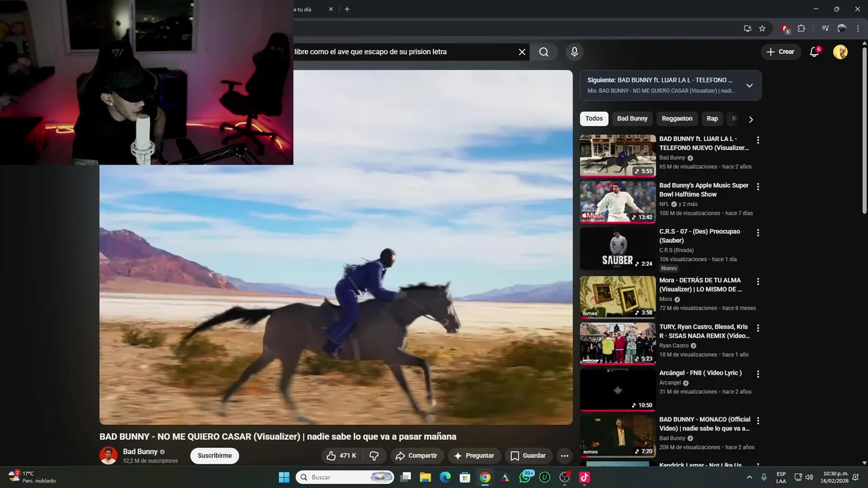The width and height of the screenshot is (868, 488).
Task: Open the Windows Start menu
Action: click(283, 477)
